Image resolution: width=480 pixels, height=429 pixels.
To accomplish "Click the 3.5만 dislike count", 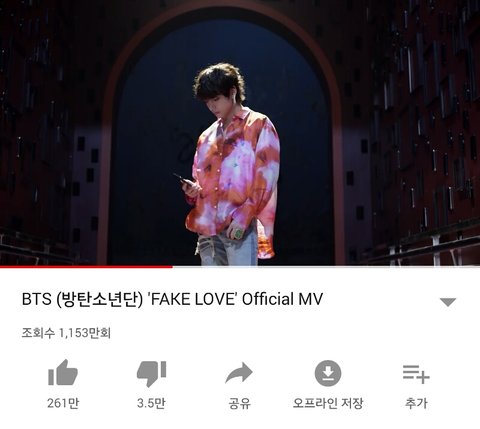I will click(151, 403).
